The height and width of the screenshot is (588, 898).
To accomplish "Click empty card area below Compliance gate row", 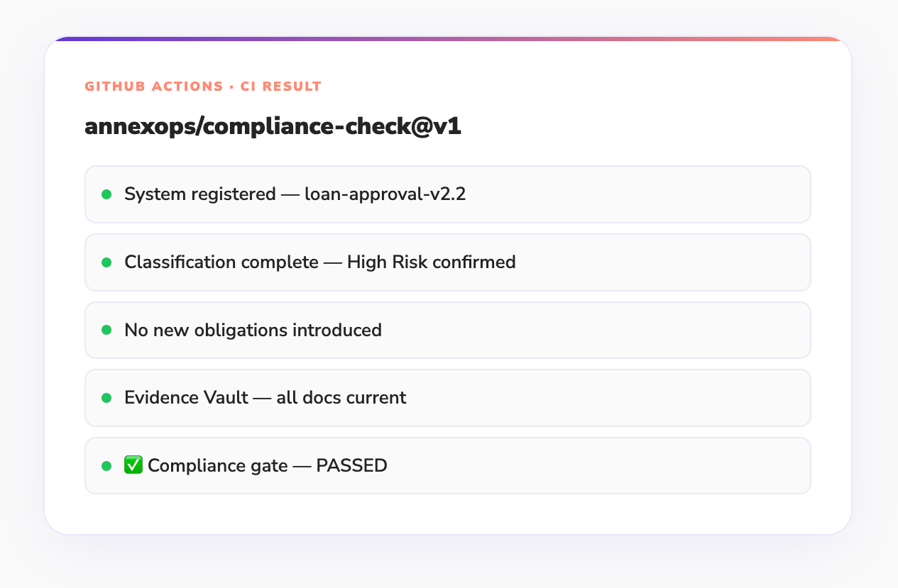I will coord(447,514).
